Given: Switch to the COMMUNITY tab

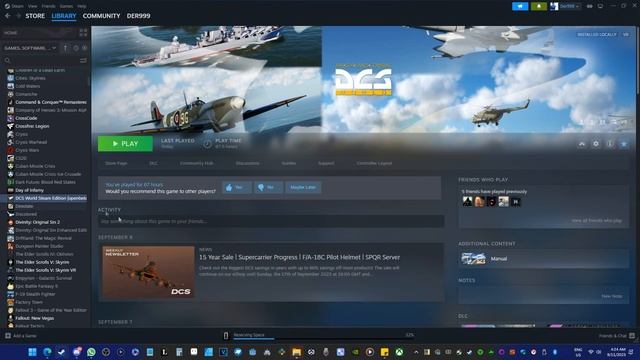Looking at the screenshot, I should click(101, 16).
